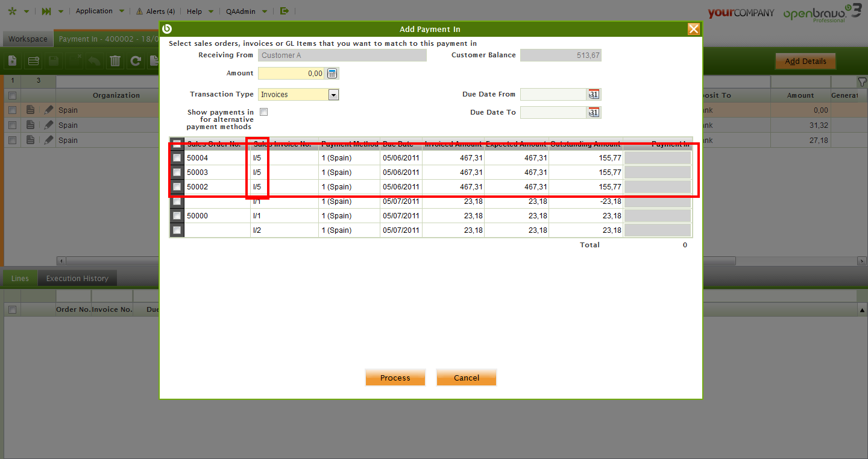Open the Amount calculator icon
Screen dimensions: 868x459
click(332, 74)
